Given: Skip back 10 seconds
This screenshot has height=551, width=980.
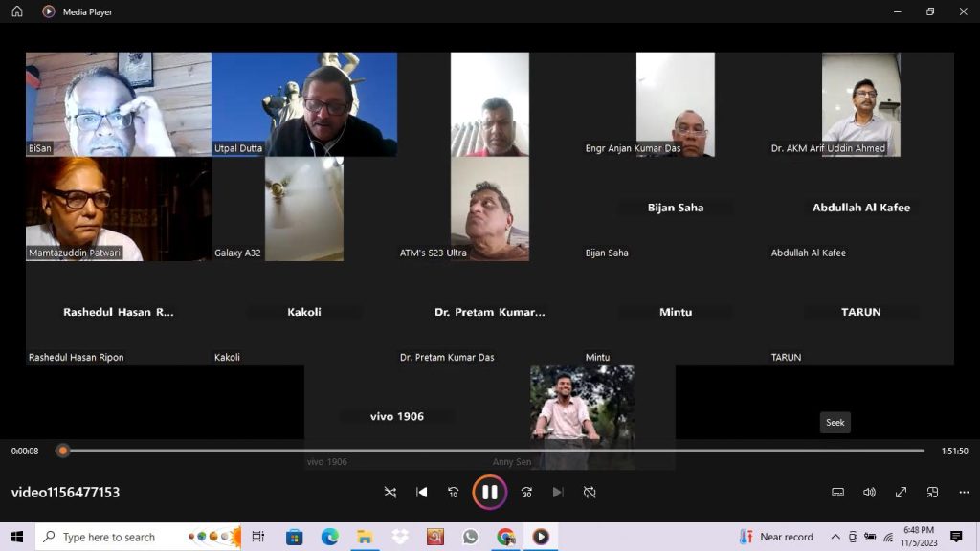Looking at the screenshot, I should (x=454, y=492).
